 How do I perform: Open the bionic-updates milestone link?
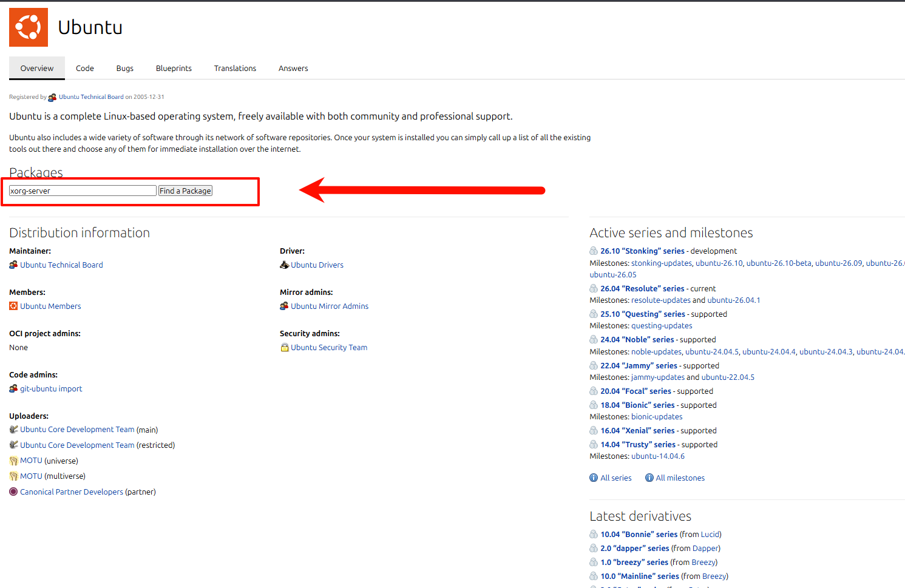click(657, 416)
